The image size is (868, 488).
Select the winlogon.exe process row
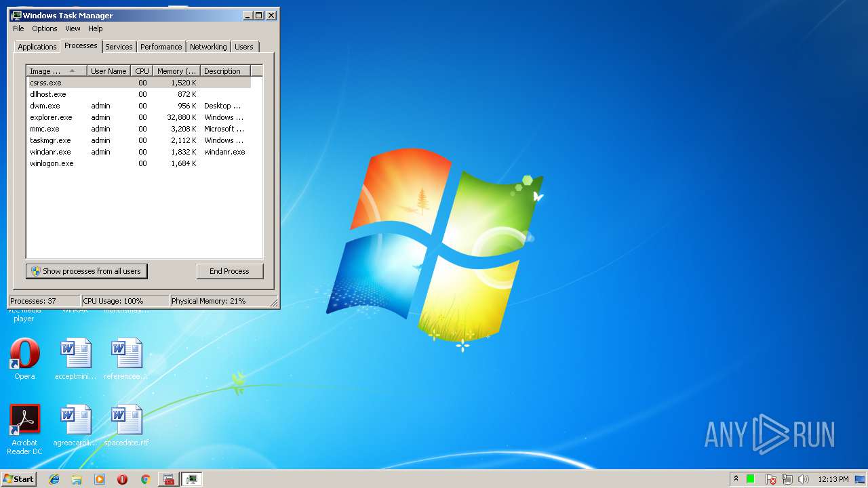point(139,163)
